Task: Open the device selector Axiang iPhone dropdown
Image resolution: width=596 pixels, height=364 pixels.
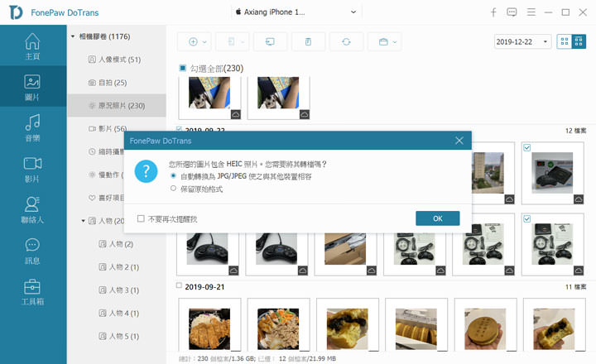Action: [296, 12]
